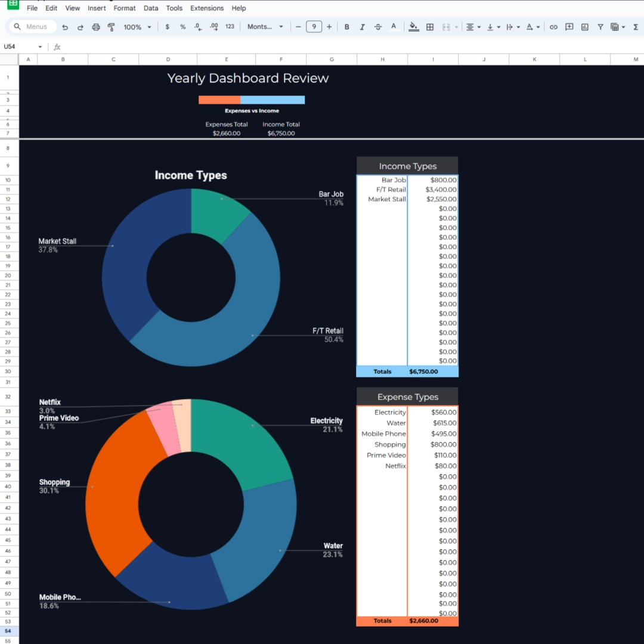This screenshot has height=644, width=644.
Task: Decrease font size with minus button
Action: pos(298,27)
